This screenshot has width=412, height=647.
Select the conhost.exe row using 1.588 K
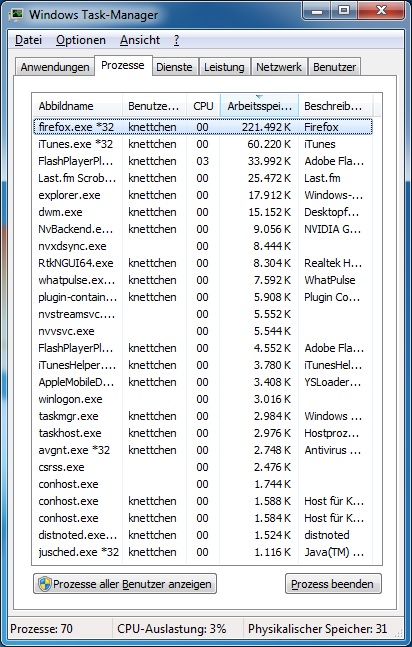[x=203, y=501]
